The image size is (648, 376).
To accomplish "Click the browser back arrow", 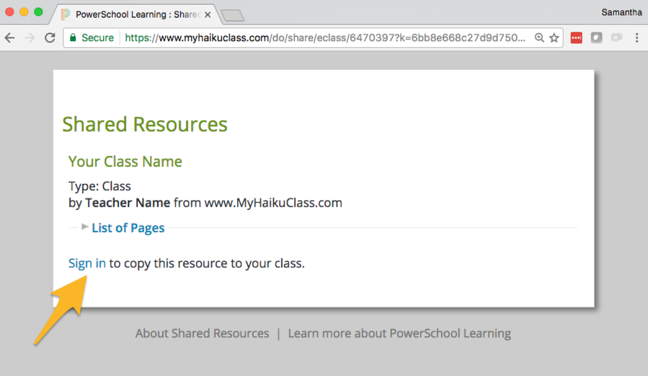I will tap(10, 38).
